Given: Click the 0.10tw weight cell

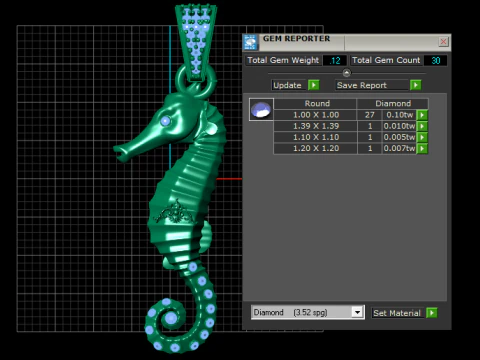Looking at the screenshot, I should click(399, 115).
